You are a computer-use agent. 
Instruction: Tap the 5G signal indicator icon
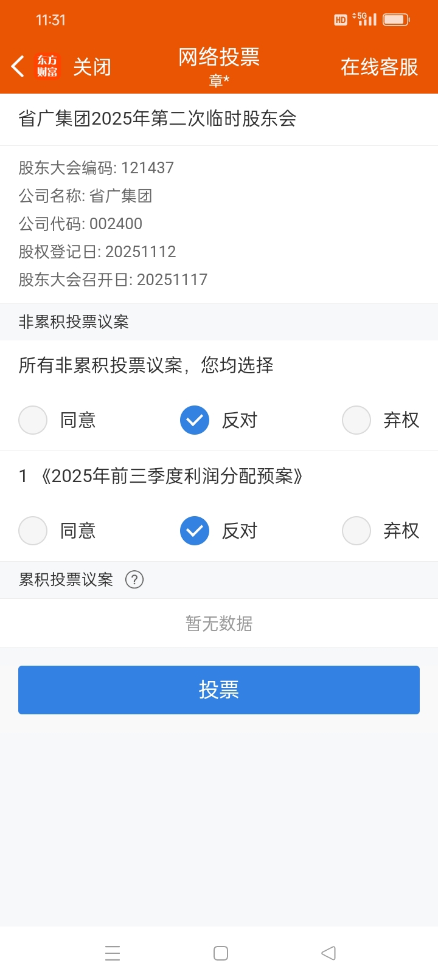pos(365,19)
